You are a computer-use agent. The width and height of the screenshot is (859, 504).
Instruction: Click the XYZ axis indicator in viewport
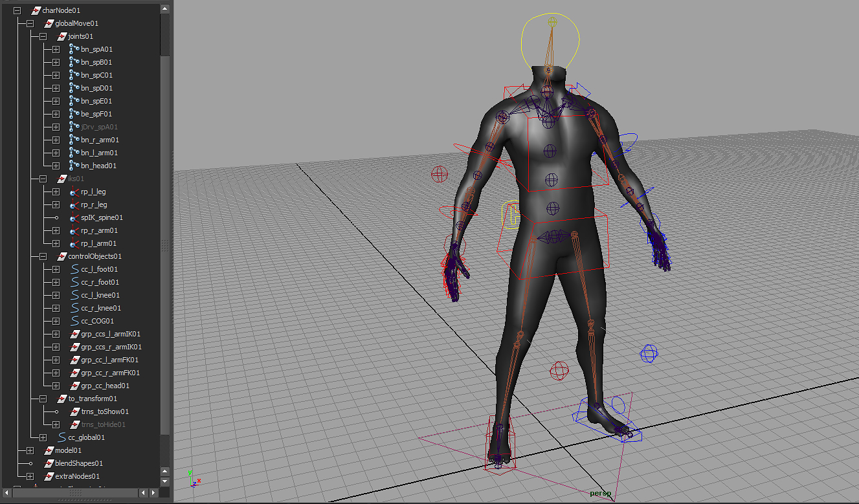pos(195,479)
